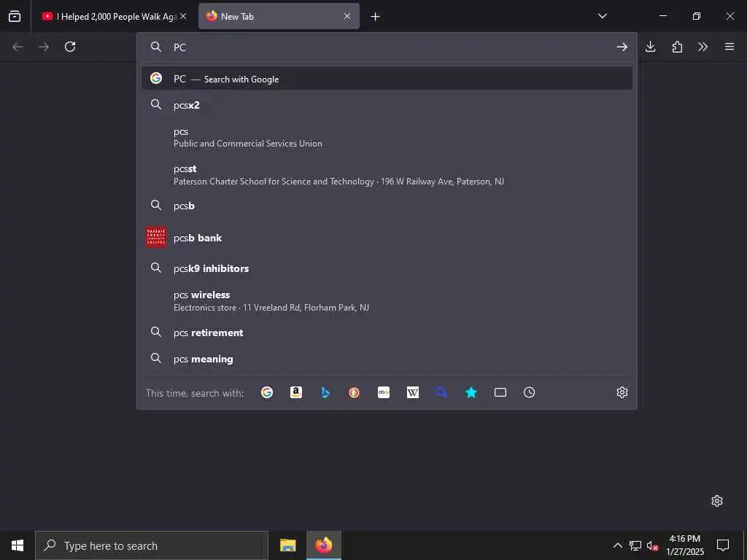Viewport: 747px width, 560px height.
Task: Minimize the Firefox window
Action: (x=662, y=16)
